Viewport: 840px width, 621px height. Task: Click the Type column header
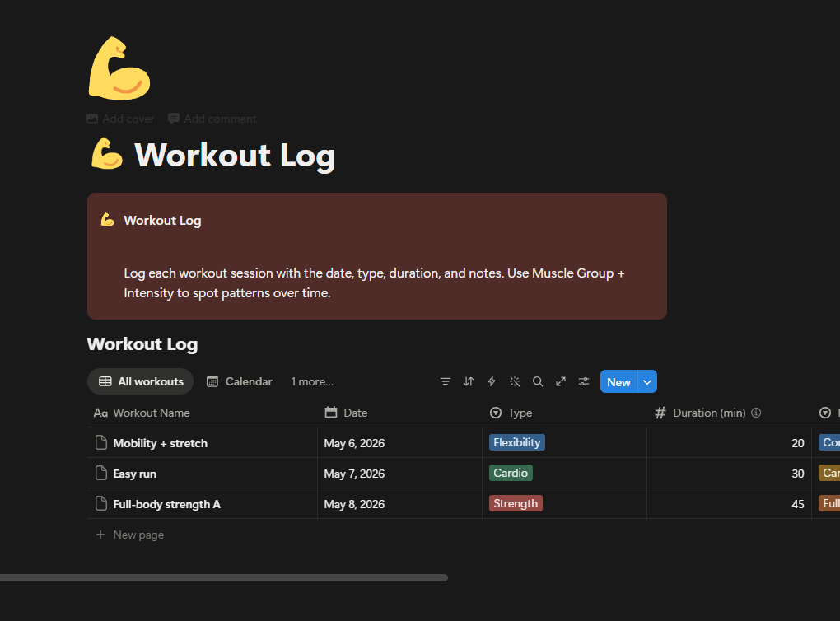coord(565,413)
